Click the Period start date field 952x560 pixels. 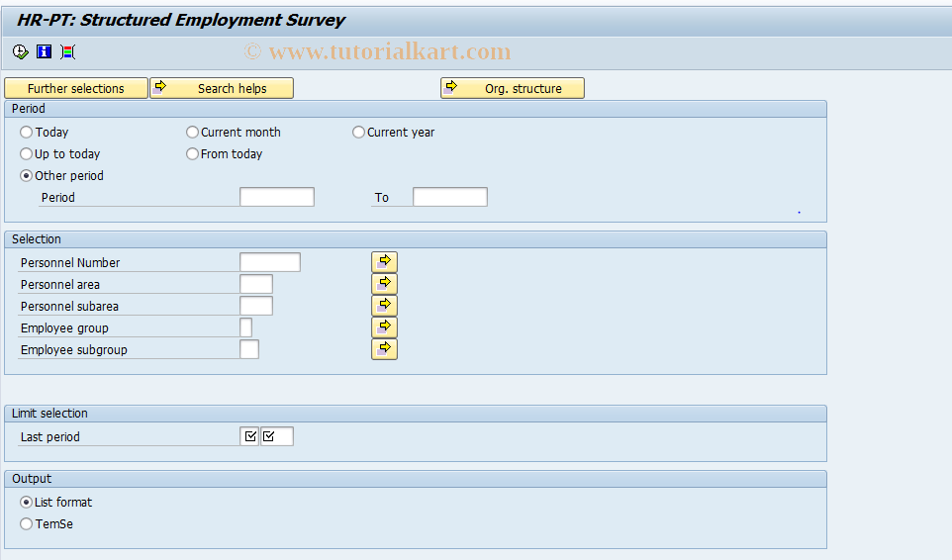click(x=277, y=197)
